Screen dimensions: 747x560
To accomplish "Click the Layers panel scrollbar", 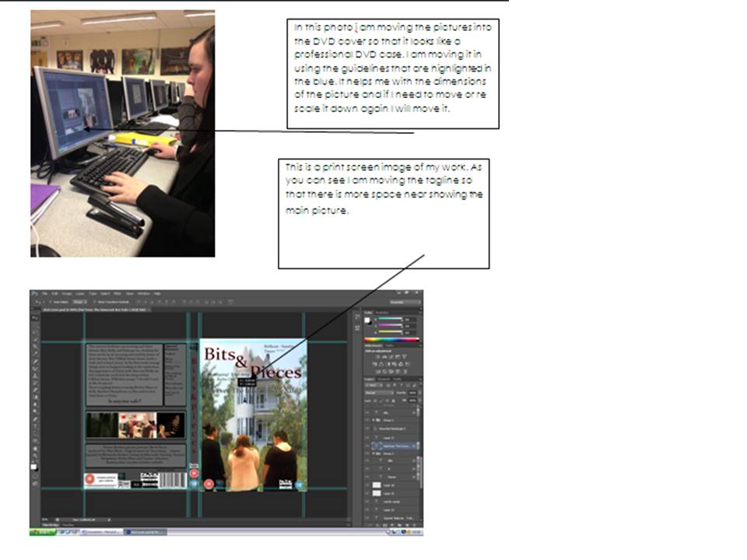I will (x=421, y=473).
